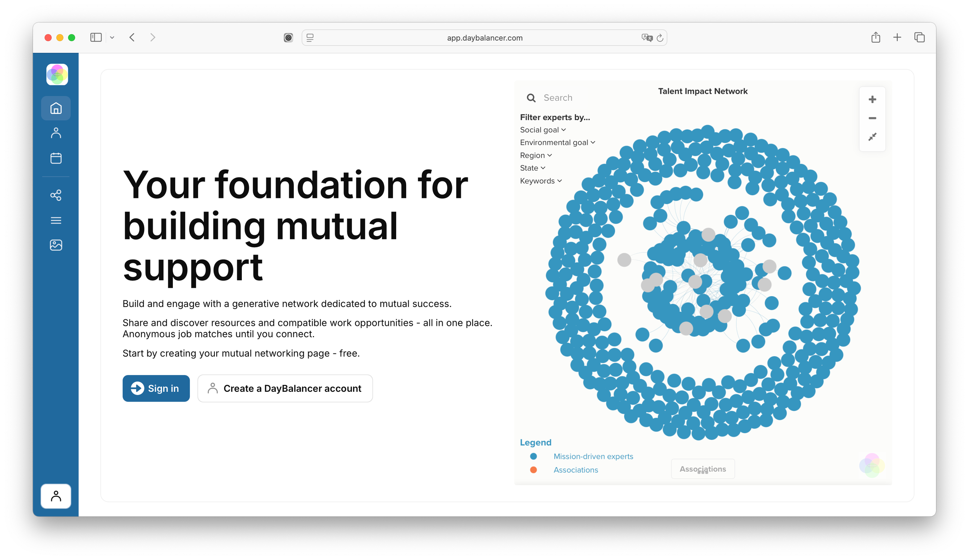Expand the Social goal filter
The width and height of the screenshot is (969, 560).
point(543,130)
